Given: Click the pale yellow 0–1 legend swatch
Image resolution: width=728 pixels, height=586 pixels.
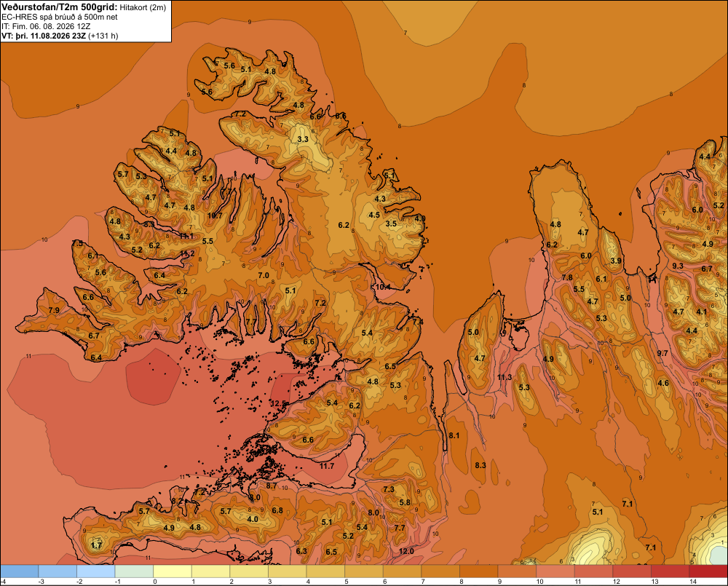Looking at the screenshot, I should (173, 571).
